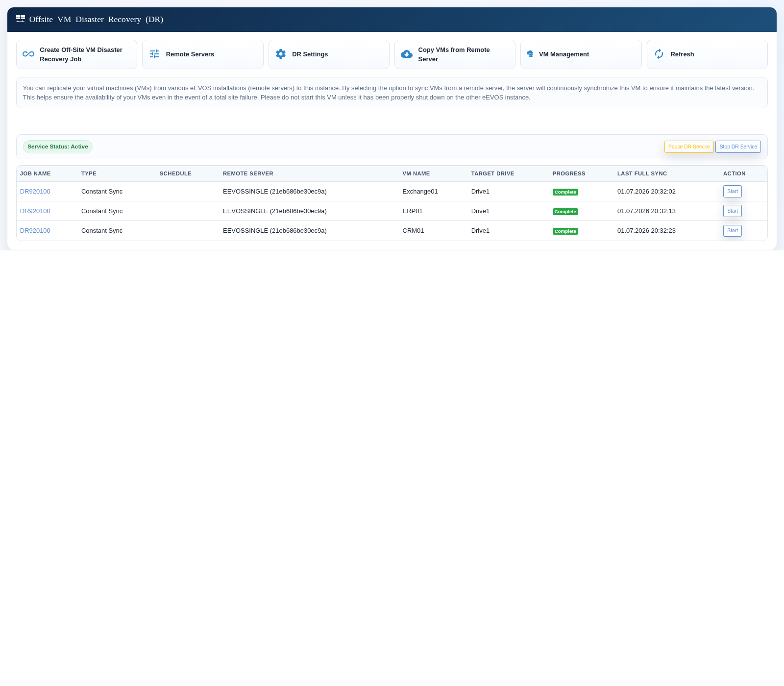Open Create Off-Site VM Disaster Recovery Job

pos(76,54)
